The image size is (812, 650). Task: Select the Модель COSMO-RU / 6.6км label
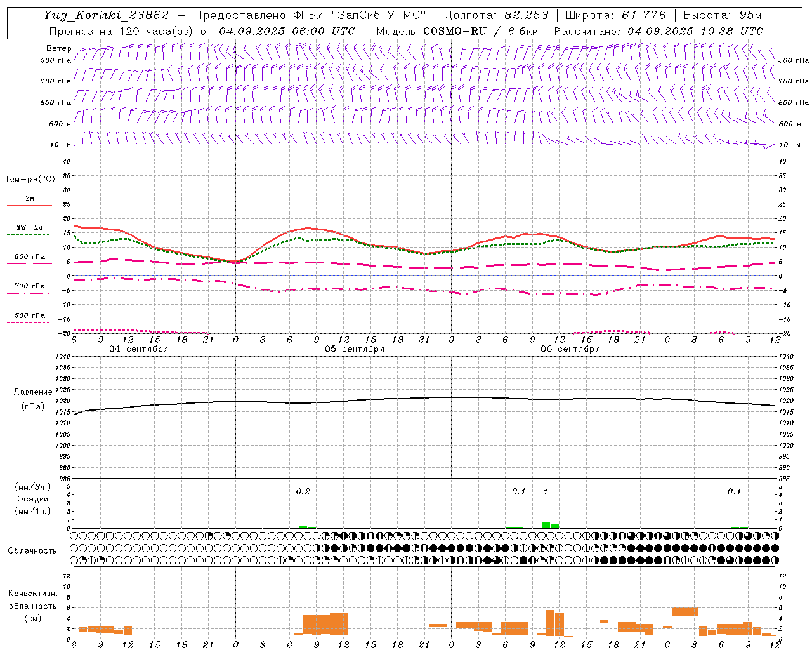tap(457, 31)
